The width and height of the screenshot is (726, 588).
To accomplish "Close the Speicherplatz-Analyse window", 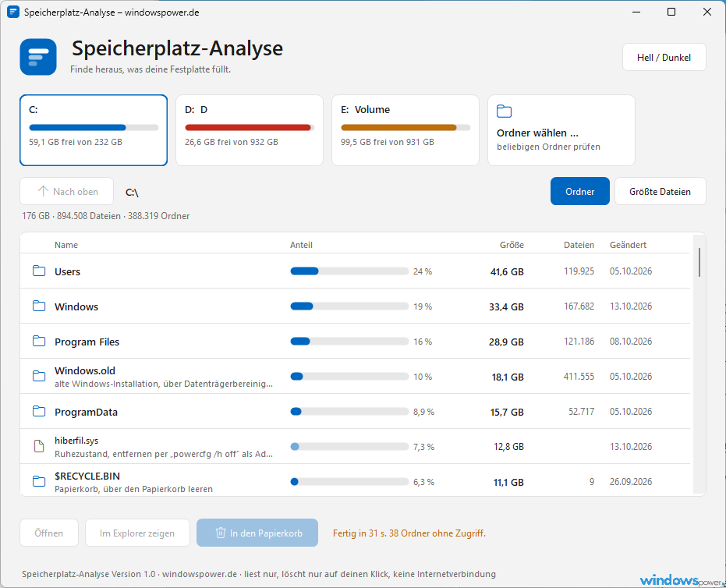I will click(707, 12).
